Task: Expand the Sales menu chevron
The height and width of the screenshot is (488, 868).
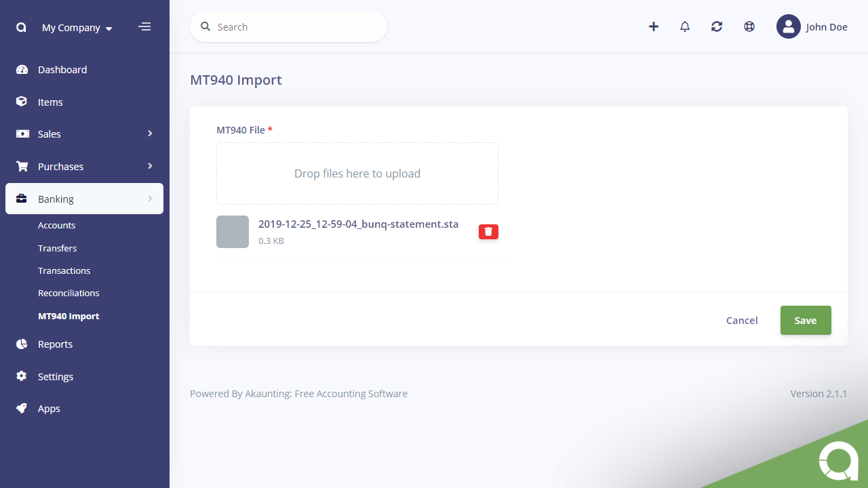Action: 150,134
